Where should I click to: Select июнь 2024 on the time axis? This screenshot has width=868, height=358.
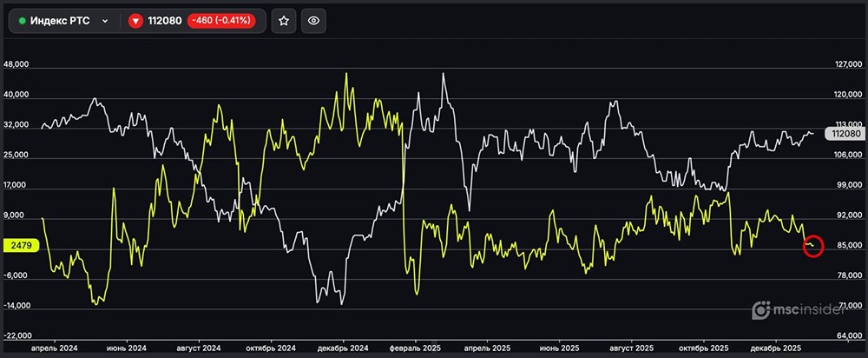point(127,348)
